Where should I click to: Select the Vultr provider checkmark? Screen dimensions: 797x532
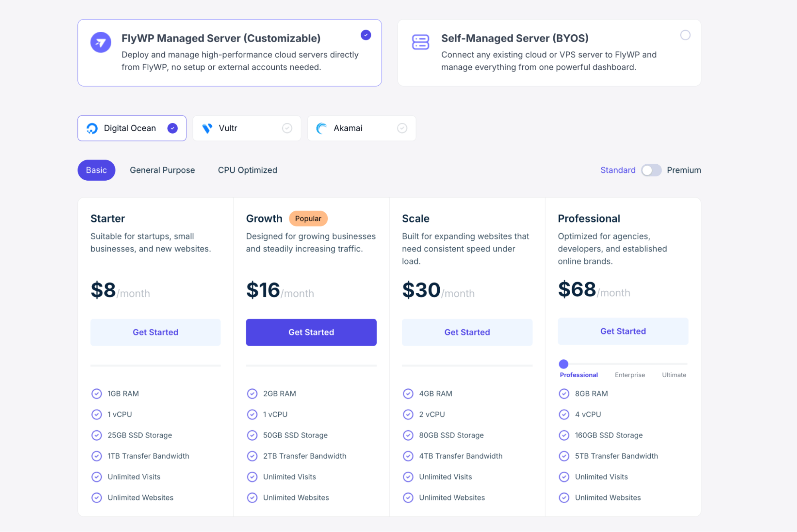click(x=287, y=128)
